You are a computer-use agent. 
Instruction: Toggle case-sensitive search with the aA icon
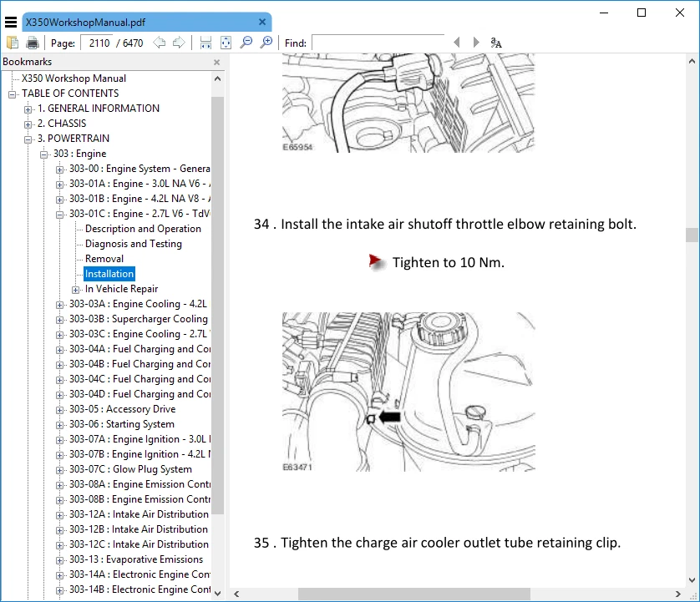coord(495,42)
